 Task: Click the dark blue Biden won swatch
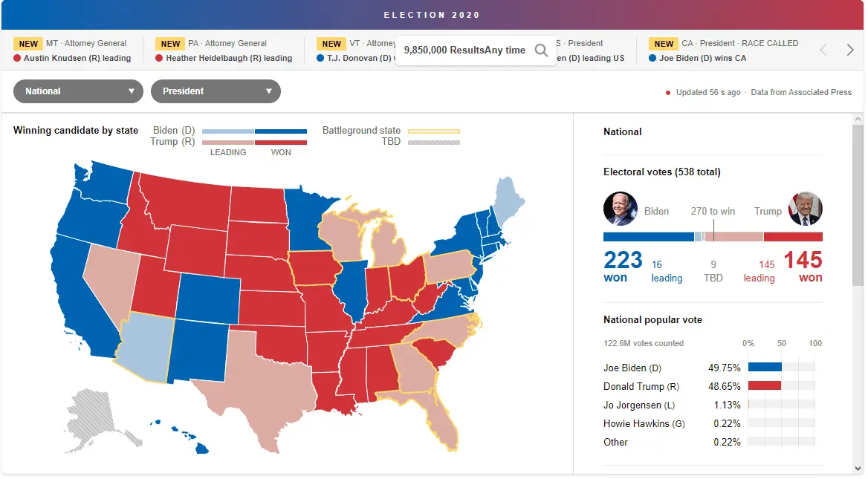pyautogui.click(x=281, y=131)
